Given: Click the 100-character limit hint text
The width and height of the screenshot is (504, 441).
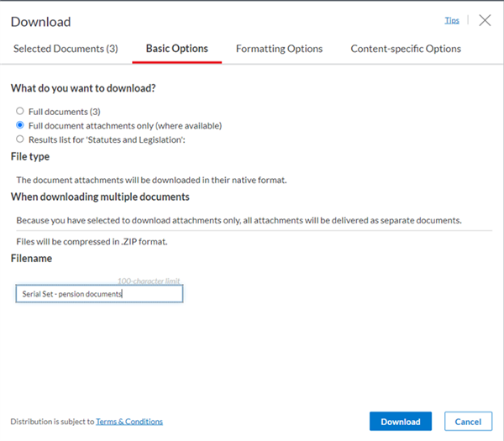Looking at the screenshot, I should (x=149, y=281).
